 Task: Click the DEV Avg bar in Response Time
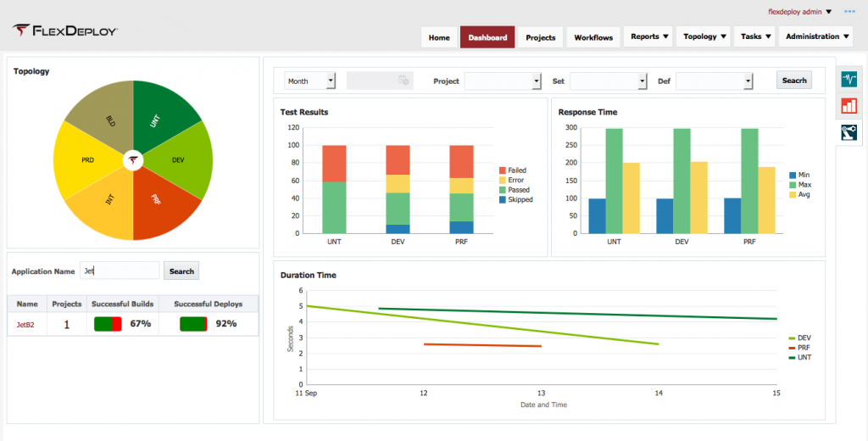pyautogui.click(x=698, y=198)
